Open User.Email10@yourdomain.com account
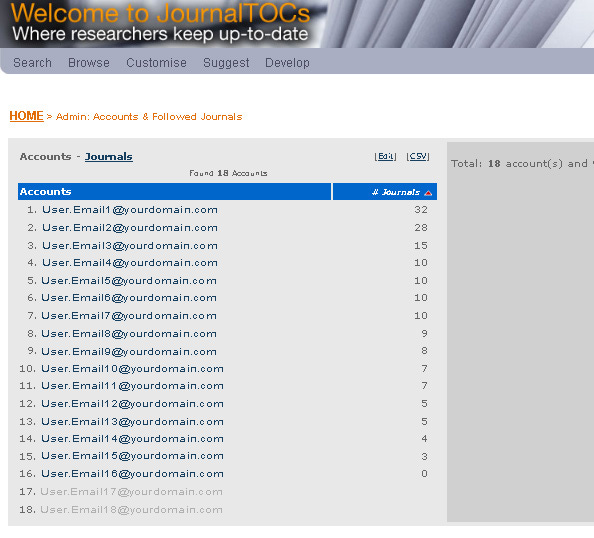This screenshot has width=594, height=538. (133, 369)
